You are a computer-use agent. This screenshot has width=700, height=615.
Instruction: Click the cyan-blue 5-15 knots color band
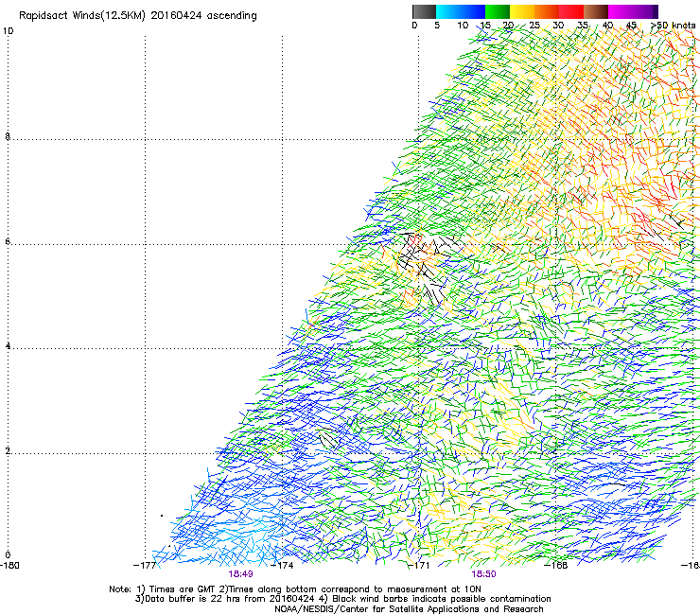461,11
